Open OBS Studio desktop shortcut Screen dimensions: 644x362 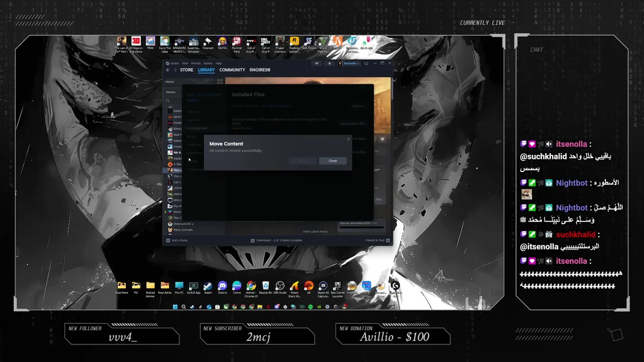coord(280,288)
